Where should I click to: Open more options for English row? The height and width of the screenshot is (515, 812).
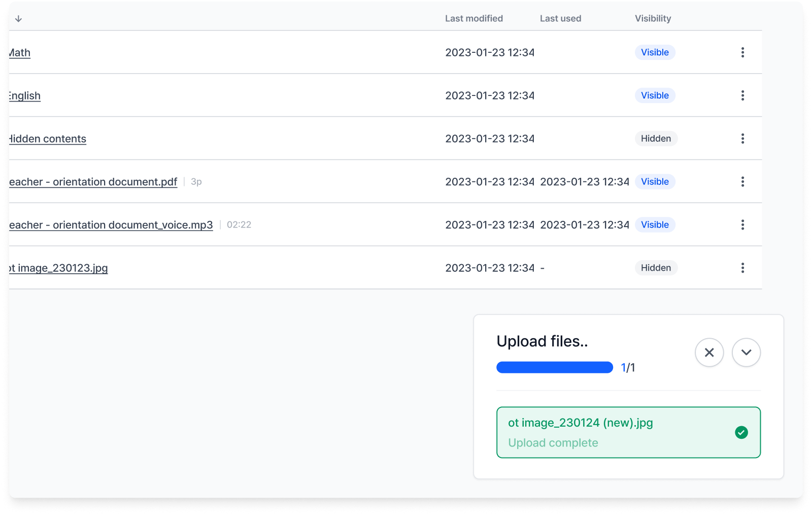(742, 95)
